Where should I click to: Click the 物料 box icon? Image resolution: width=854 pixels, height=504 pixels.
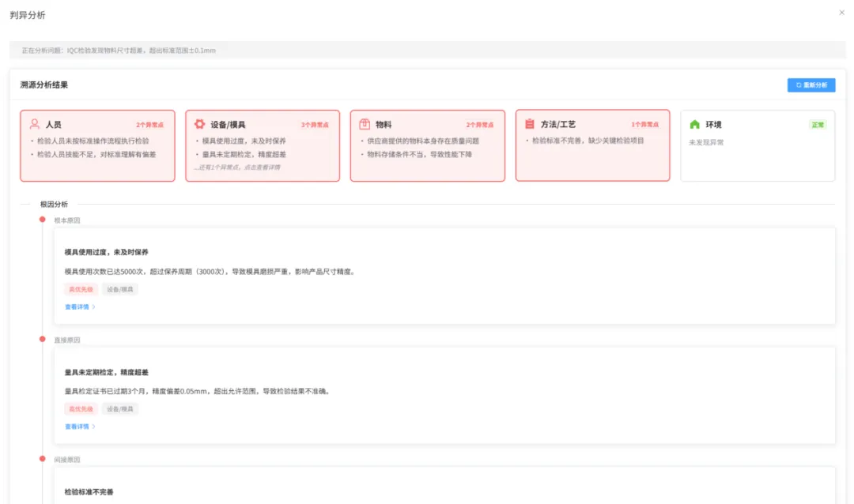click(365, 124)
